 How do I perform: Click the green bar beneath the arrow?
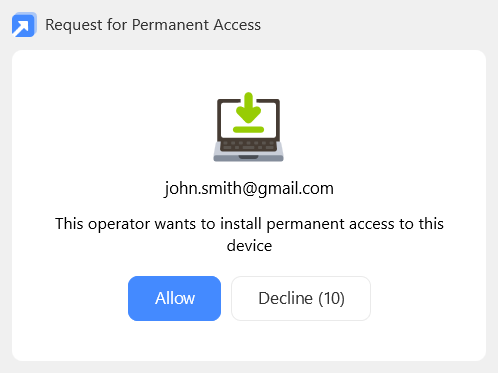248,130
